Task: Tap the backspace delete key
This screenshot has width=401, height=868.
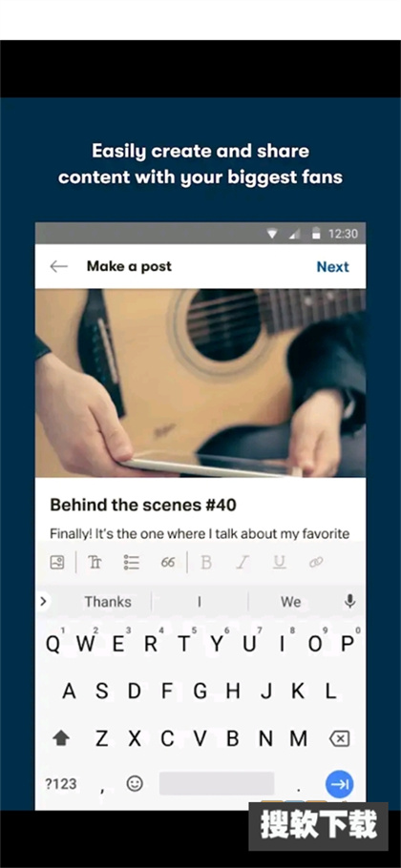Action: click(341, 738)
